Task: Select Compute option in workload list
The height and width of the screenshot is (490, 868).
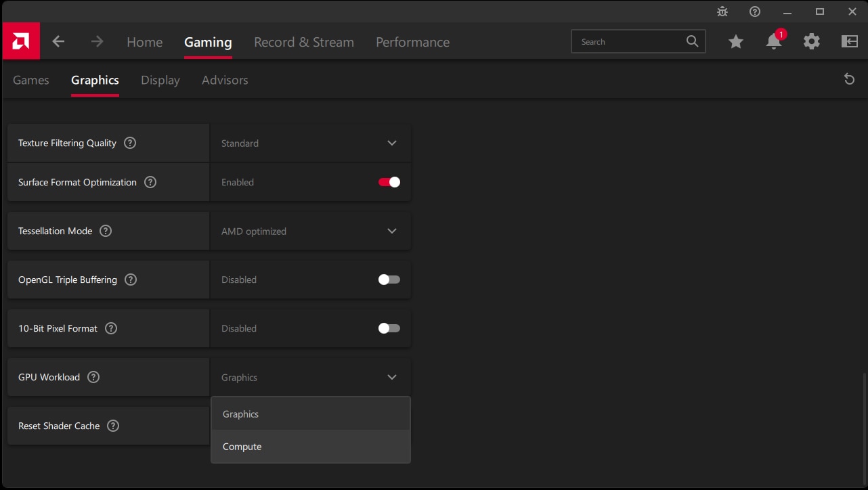Action: click(x=311, y=446)
